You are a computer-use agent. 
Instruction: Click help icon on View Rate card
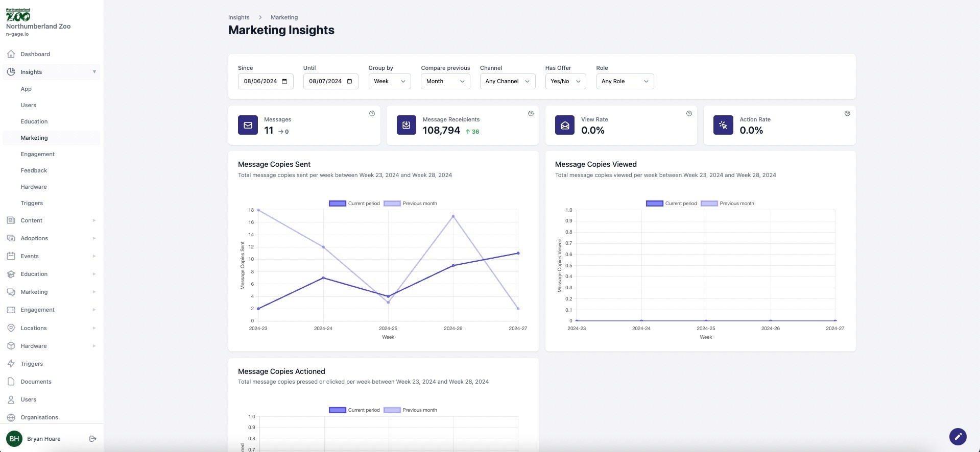click(x=689, y=114)
